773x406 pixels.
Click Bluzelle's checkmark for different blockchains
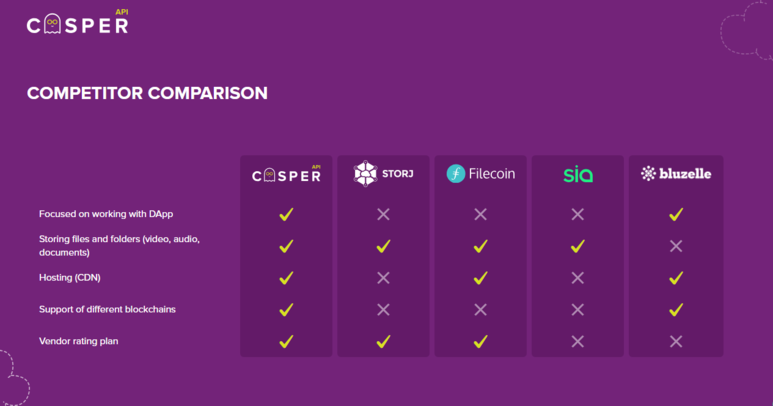(x=675, y=309)
